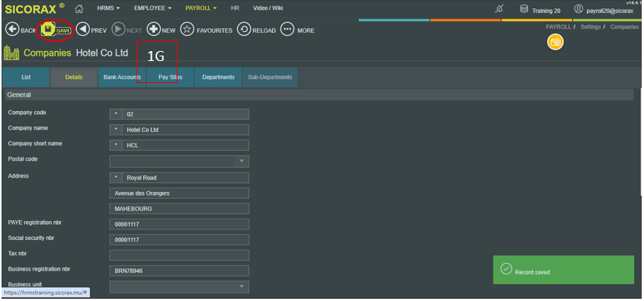This screenshot has width=644, height=301.
Task: Click the Companies building icon
Action: click(x=11, y=53)
